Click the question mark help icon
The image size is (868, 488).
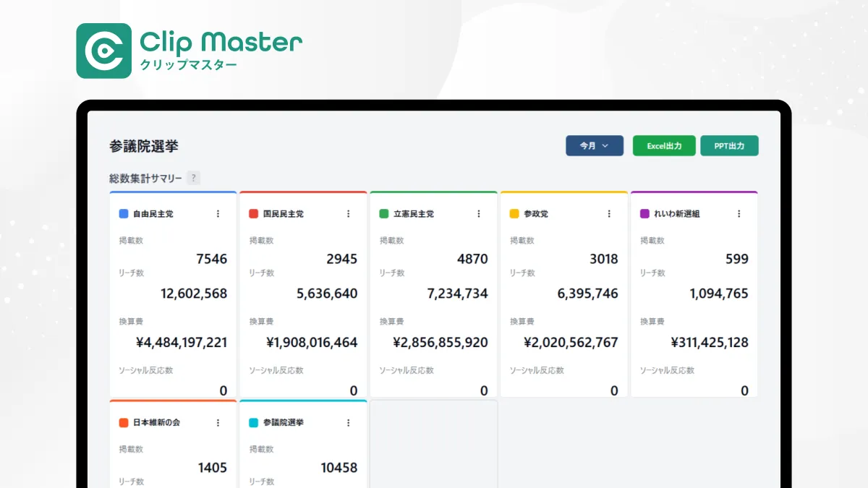[x=193, y=179]
